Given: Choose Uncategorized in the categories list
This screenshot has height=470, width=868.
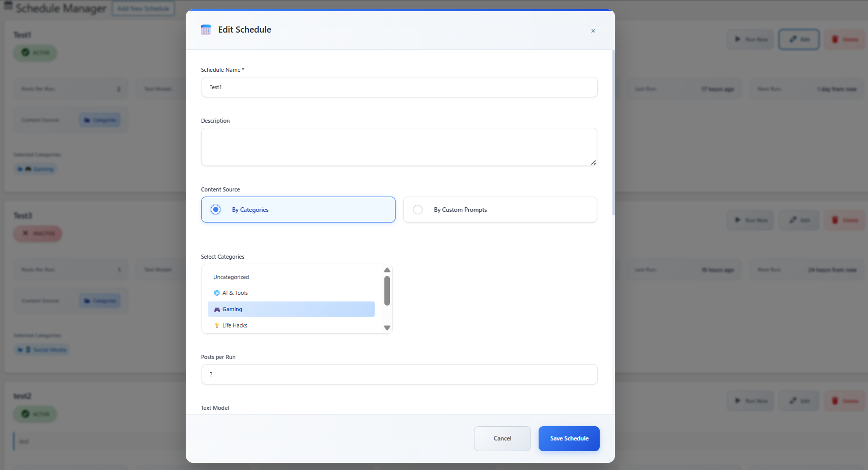Looking at the screenshot, I should coord(231,278).
